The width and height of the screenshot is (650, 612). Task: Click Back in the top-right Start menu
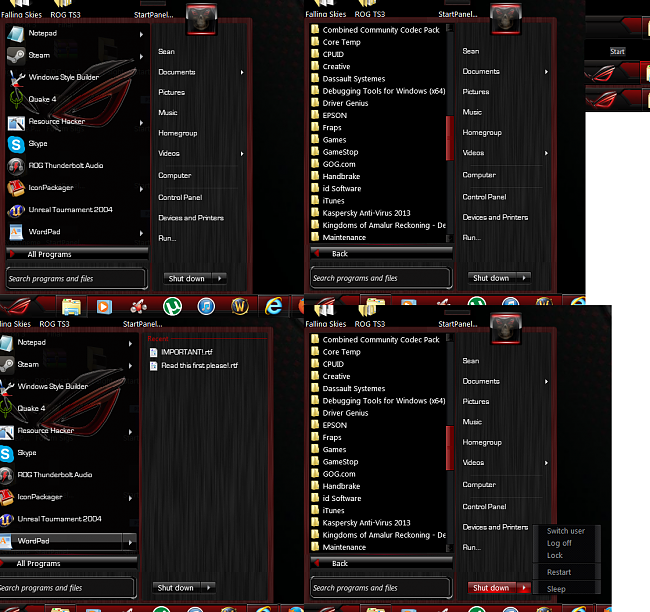pos(381,254)
